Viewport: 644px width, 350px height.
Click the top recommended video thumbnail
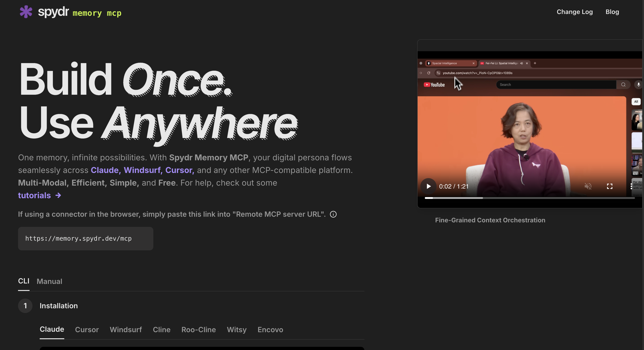pos(637,120)
